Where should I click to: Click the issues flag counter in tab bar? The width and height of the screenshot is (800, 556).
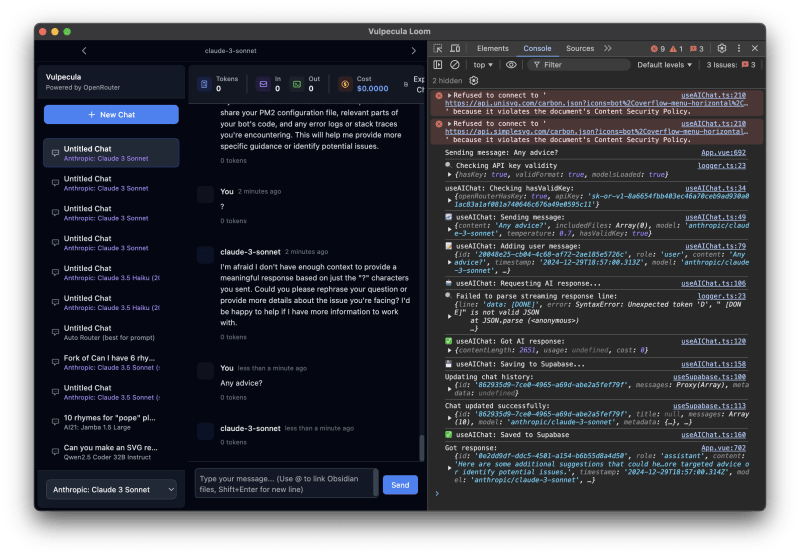tap(696, 49)
